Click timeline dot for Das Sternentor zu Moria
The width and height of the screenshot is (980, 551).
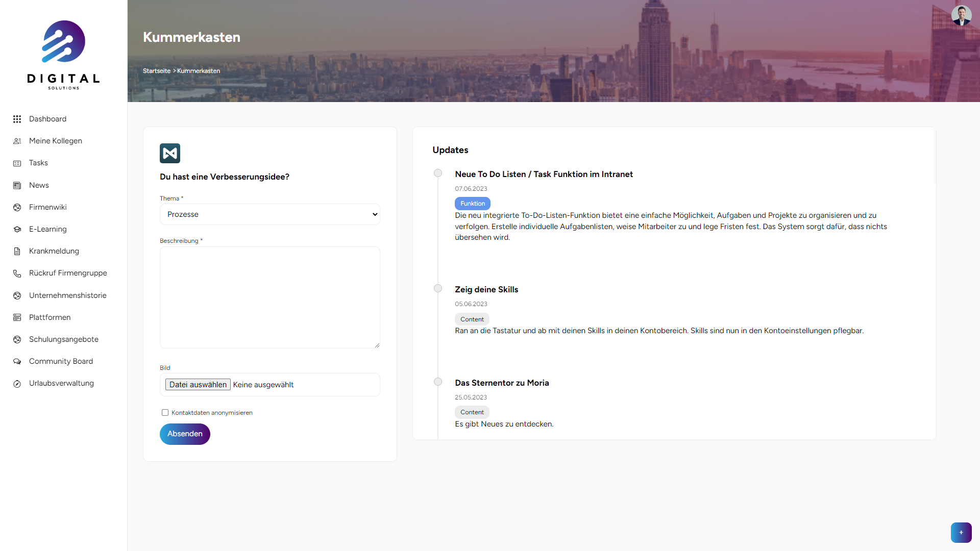(438, 382)
